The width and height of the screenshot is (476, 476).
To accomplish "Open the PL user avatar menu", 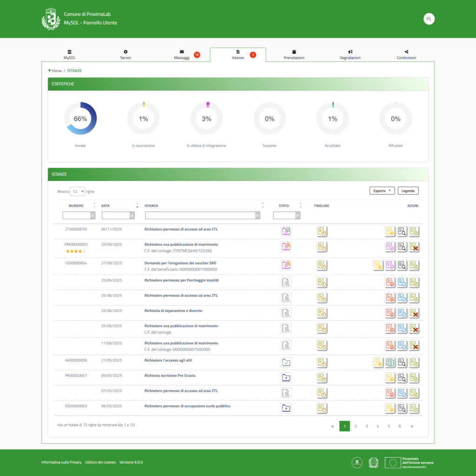I will [429, 19].
